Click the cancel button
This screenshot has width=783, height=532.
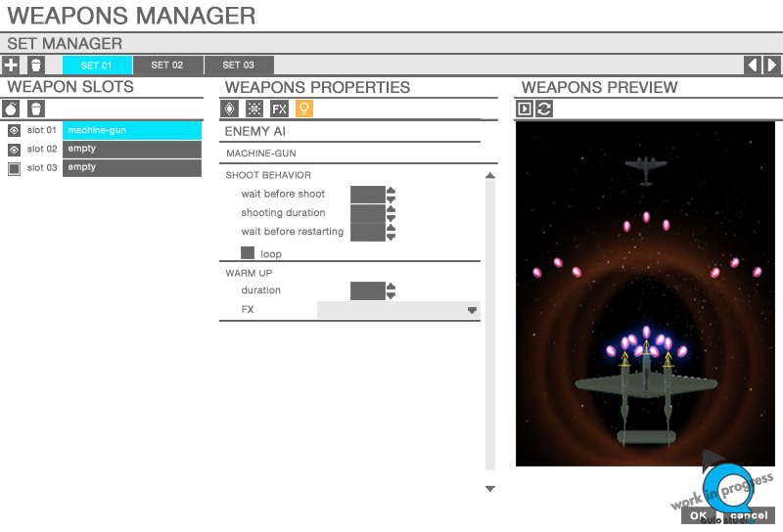(x=749, y=515)
